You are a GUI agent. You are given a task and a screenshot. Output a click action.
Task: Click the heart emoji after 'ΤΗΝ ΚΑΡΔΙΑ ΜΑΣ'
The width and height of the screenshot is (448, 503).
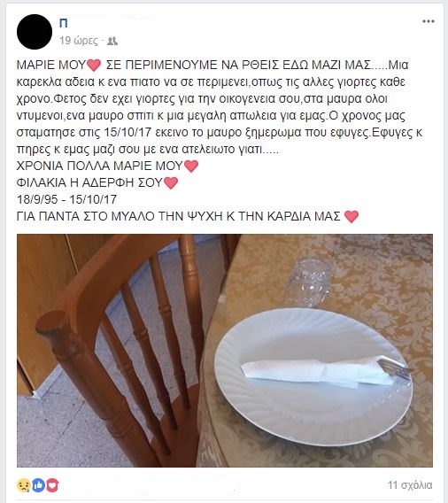351,217
